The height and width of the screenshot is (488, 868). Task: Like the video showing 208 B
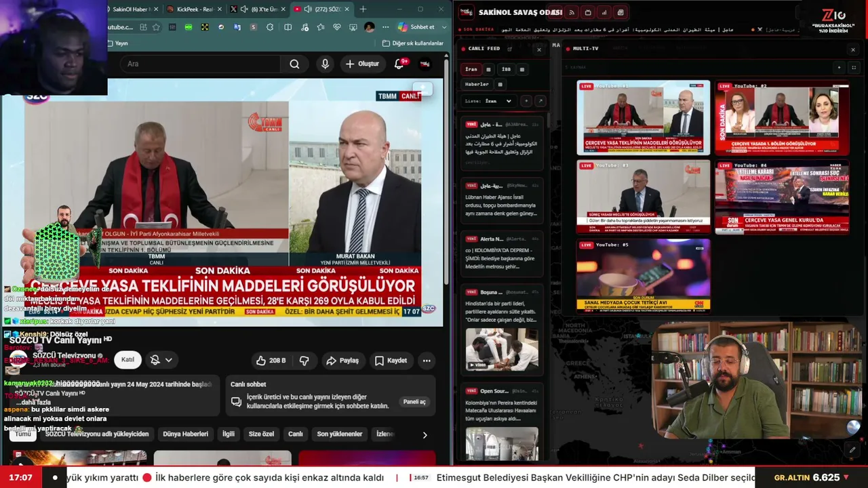pyautogui.click(x=271, y=361)
